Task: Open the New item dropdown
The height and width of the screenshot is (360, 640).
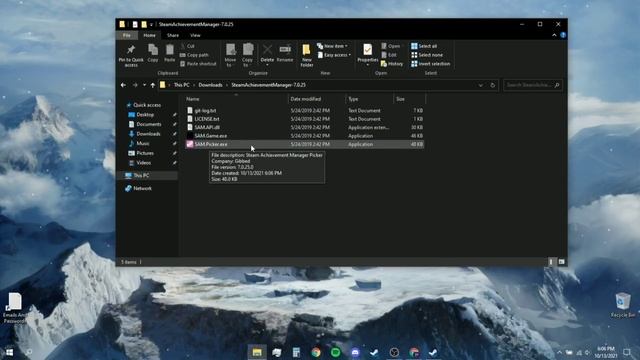Action: pyautogui.click(x=332, y=46)
